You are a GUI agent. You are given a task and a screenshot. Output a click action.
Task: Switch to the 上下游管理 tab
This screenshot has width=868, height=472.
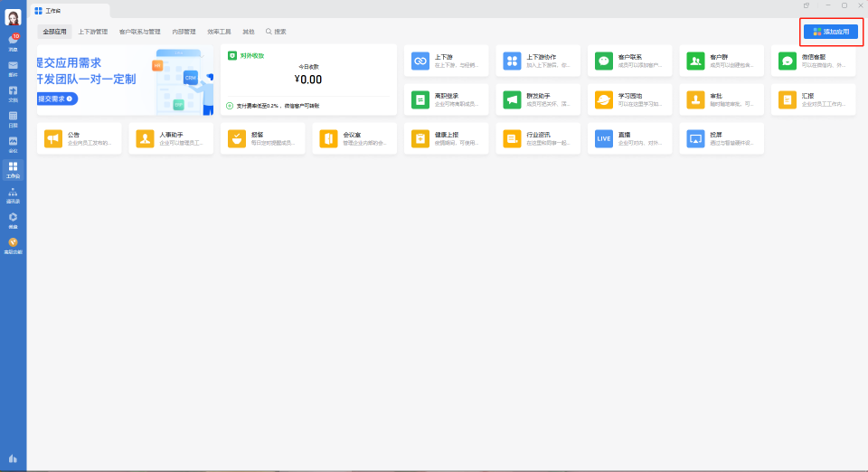pos(92,32)
